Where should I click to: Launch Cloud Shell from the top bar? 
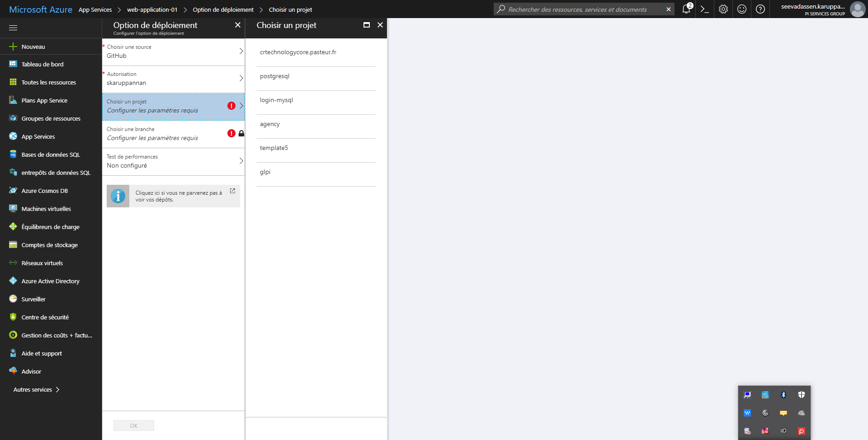pyautogui.click(x=704, y=9)
